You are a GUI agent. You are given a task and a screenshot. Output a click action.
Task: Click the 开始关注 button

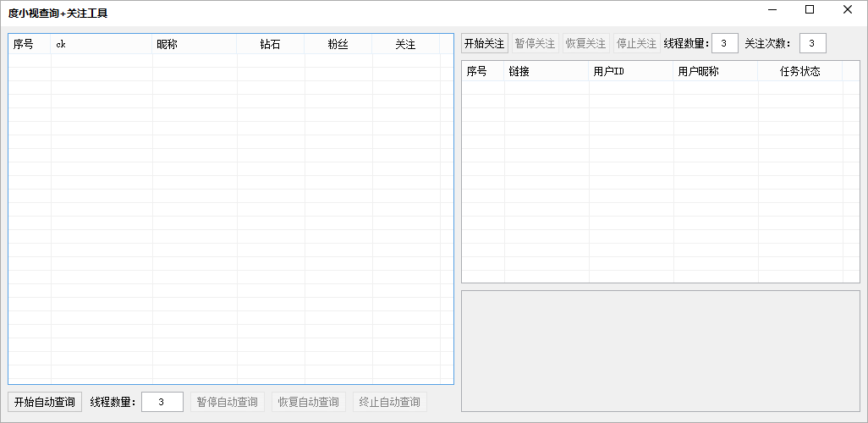(484, 43)
